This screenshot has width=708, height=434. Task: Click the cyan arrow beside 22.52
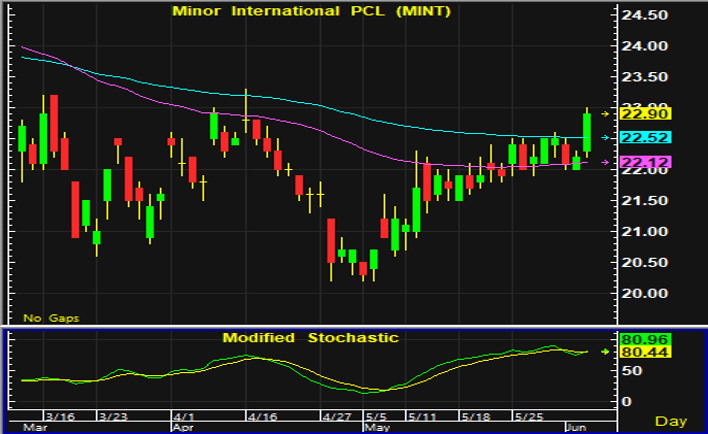pos(605,138)
